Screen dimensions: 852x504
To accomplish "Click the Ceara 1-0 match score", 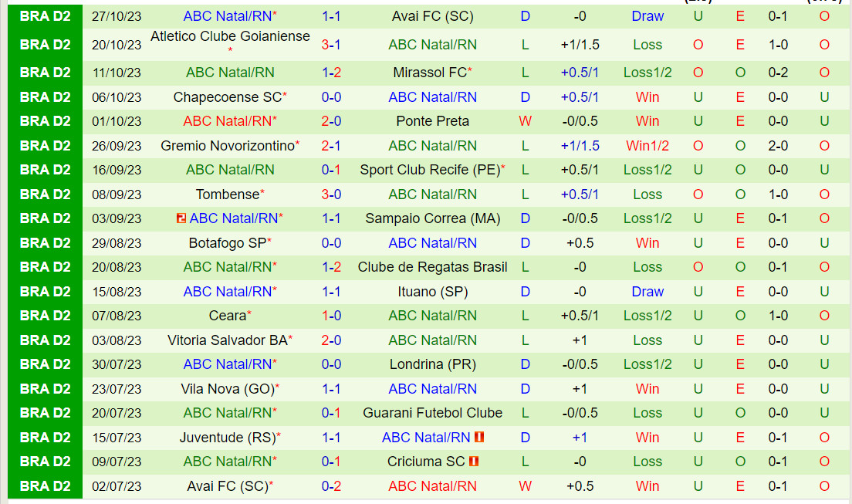I will [331, 316].
